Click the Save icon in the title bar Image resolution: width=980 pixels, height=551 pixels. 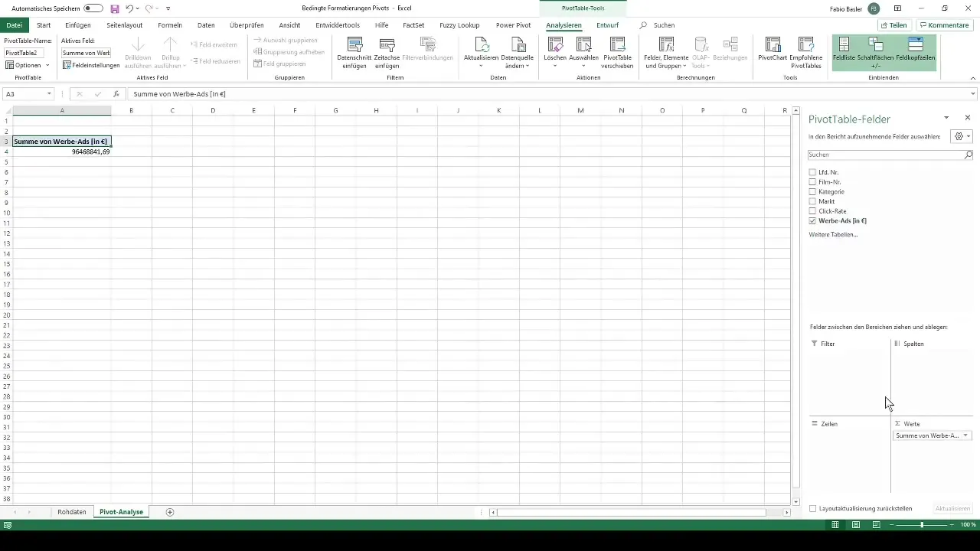115,8
